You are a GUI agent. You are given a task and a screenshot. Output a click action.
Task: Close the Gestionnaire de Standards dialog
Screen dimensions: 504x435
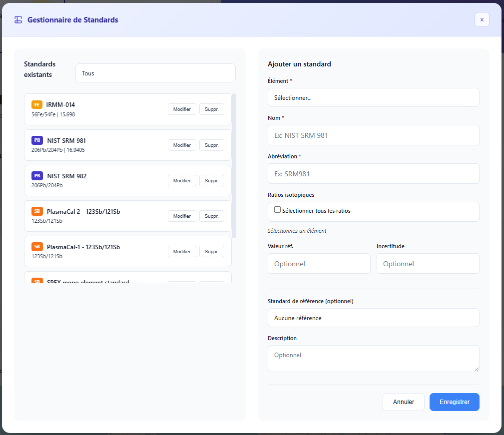point(482,19)
